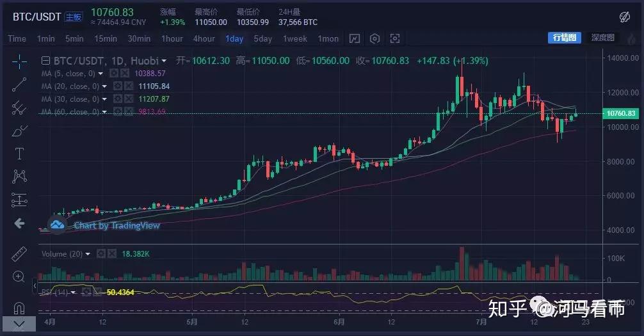
Task: Open the RSI indicator settings gear
Action: tap(86, 292)
